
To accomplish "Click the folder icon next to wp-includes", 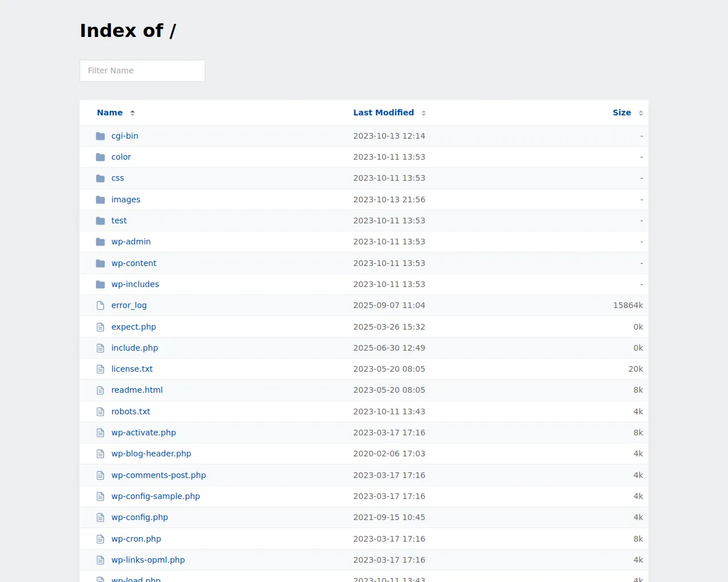I will coord(101,284).
